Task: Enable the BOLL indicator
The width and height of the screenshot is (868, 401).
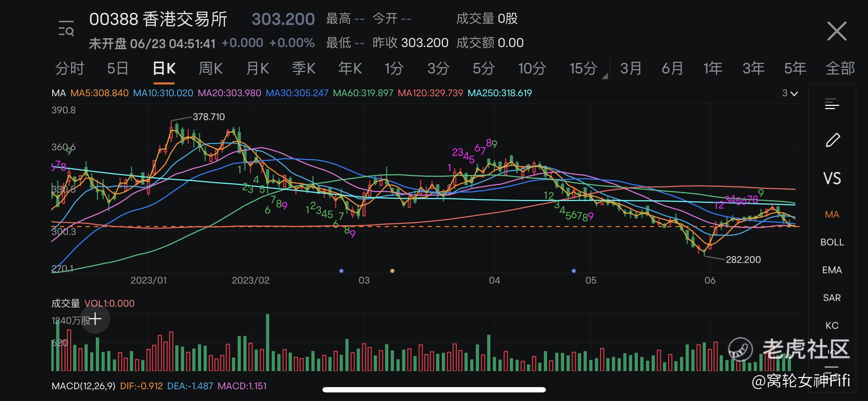Action: [x=832, y=242]
